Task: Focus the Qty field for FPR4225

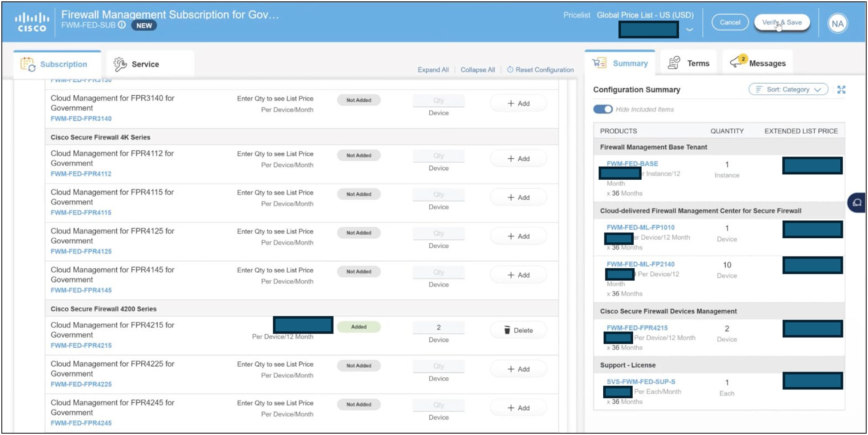Action: click(x=438, y=367)
